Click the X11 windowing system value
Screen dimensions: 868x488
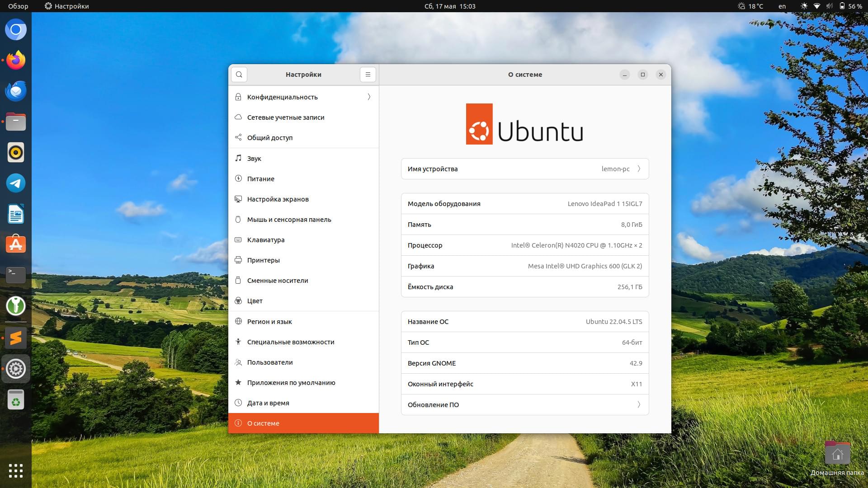click(637, 384)
